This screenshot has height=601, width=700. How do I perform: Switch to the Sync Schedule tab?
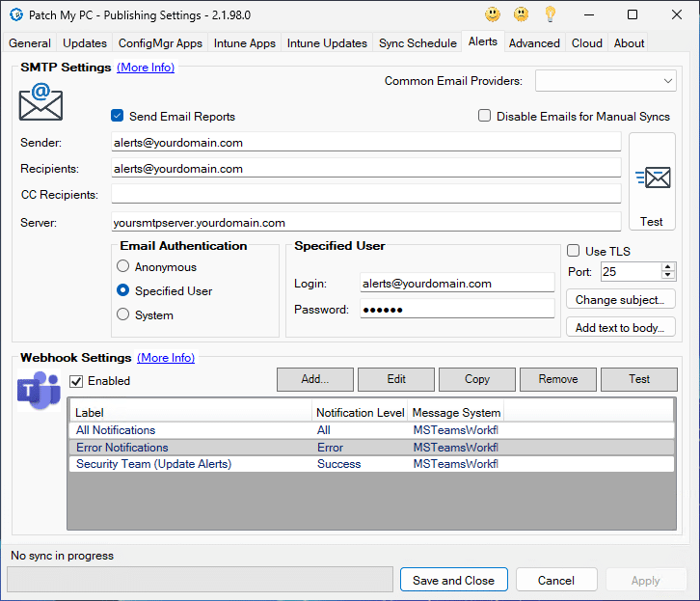tap(417, 43)
